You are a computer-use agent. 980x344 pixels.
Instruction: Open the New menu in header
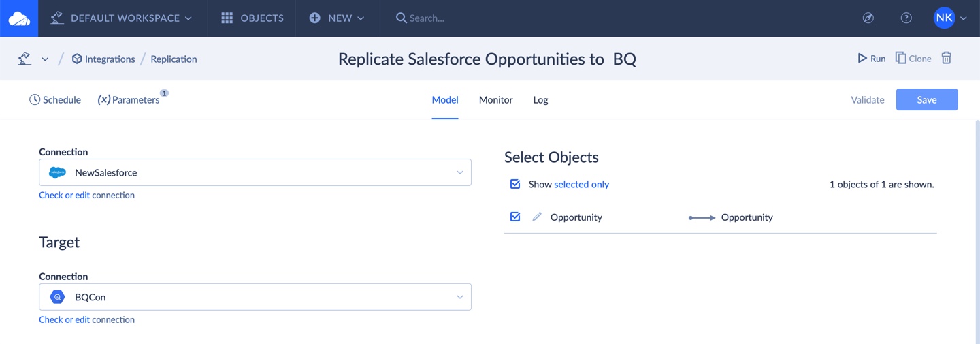337,18
